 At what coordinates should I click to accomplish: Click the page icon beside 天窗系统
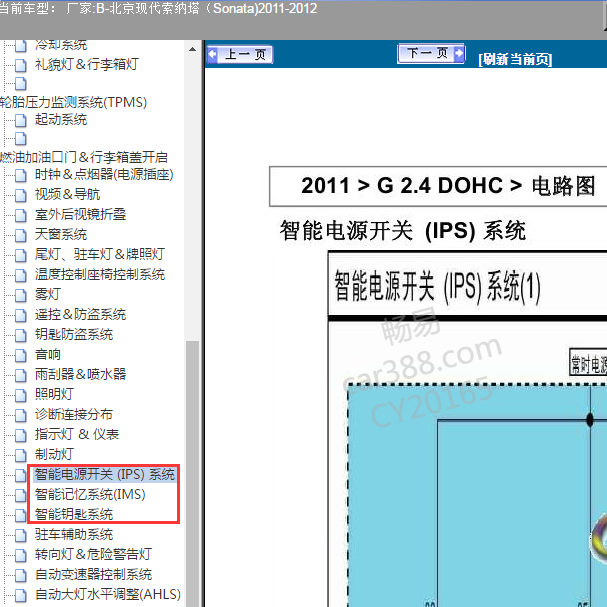21,234
